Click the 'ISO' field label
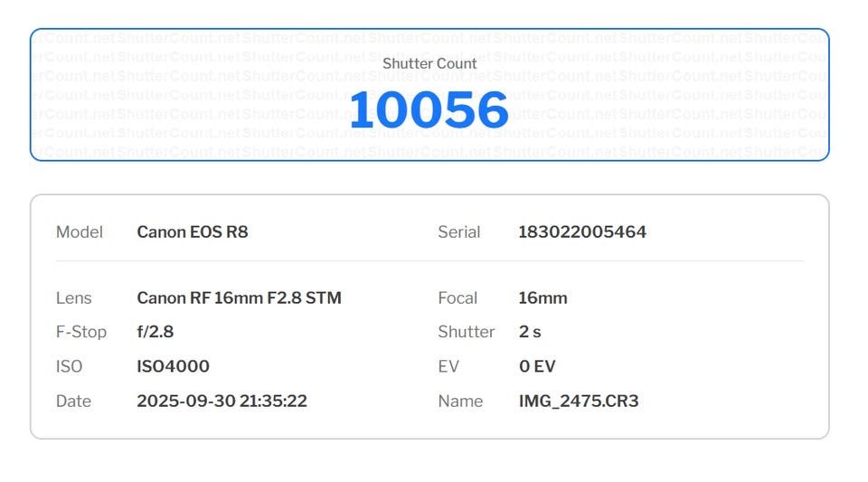Image resolution: width=868 pixels, height=482 pixels. 70,366
